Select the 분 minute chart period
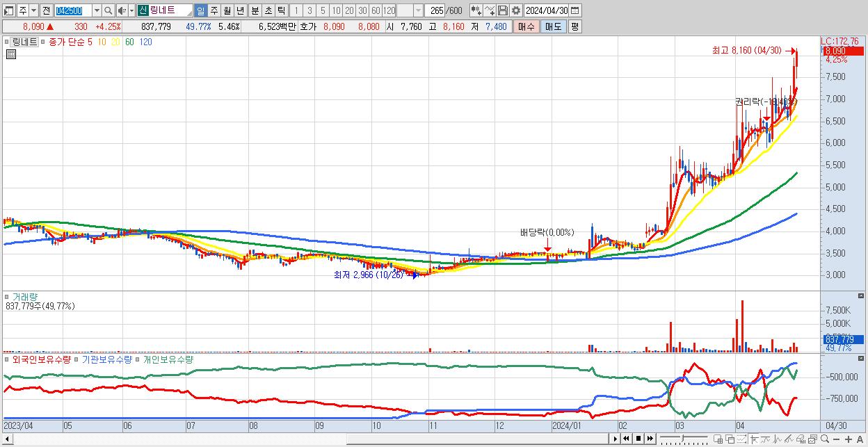 [255, 10]
